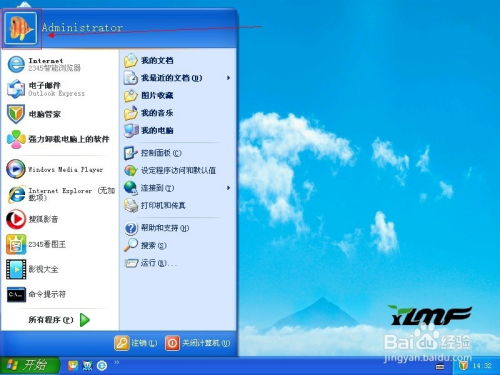Launch 影视大全 video app

(16, 269)
